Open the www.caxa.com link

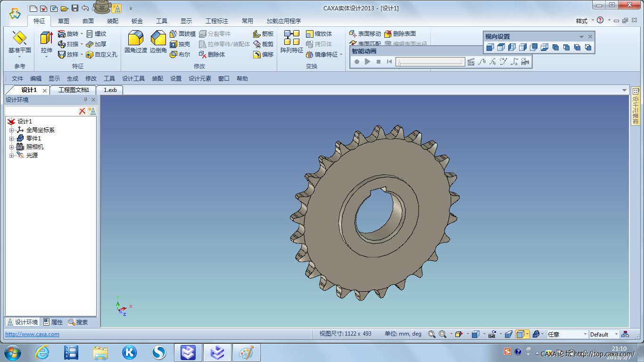click(33, 334)
